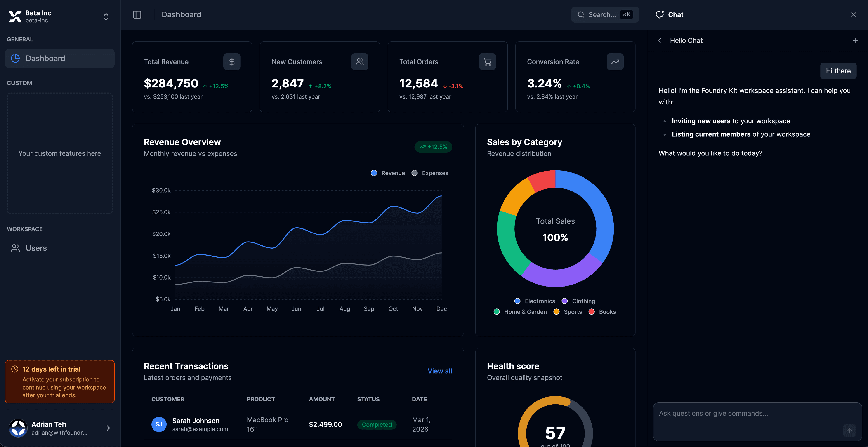This screenshot has height=447, width=868.
Task: Open the Dashboard sidebar item
Action: [60, 58]
